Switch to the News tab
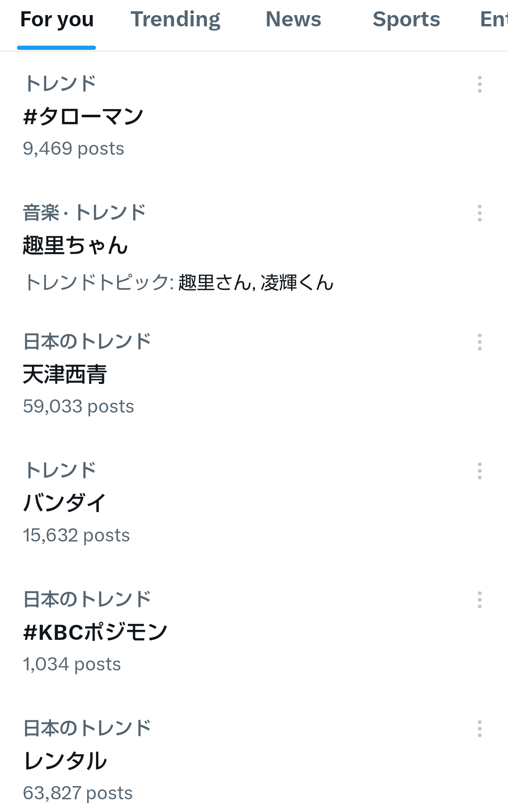The width and height of the screenshot is (508, 812). [293, 20]
